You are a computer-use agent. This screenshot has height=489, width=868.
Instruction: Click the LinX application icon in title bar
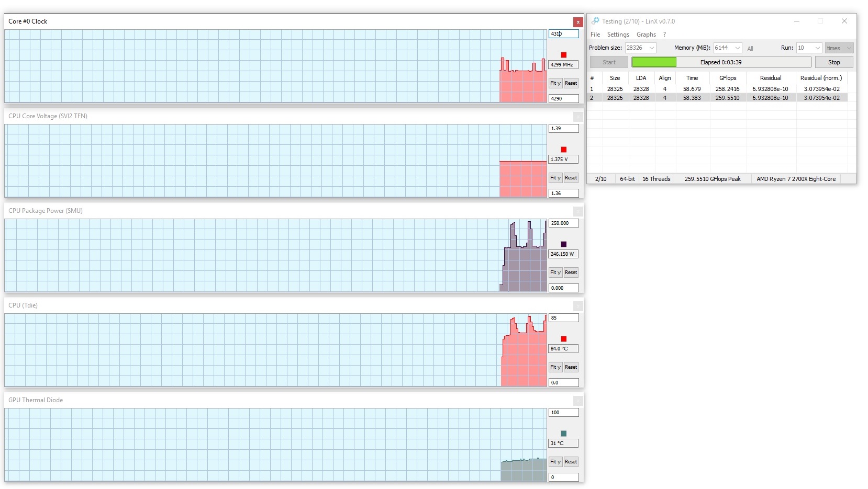[595, 21]
